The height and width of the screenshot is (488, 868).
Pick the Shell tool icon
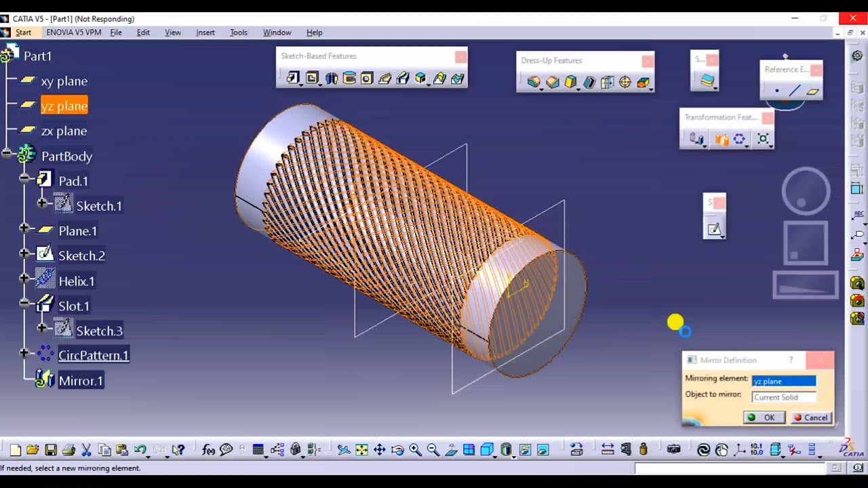[589, 83]
